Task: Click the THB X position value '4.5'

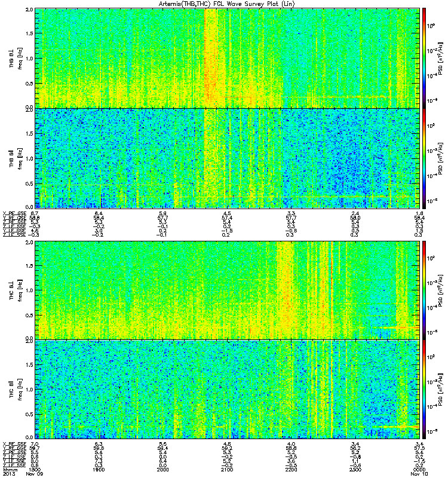Action: (227, 213)
